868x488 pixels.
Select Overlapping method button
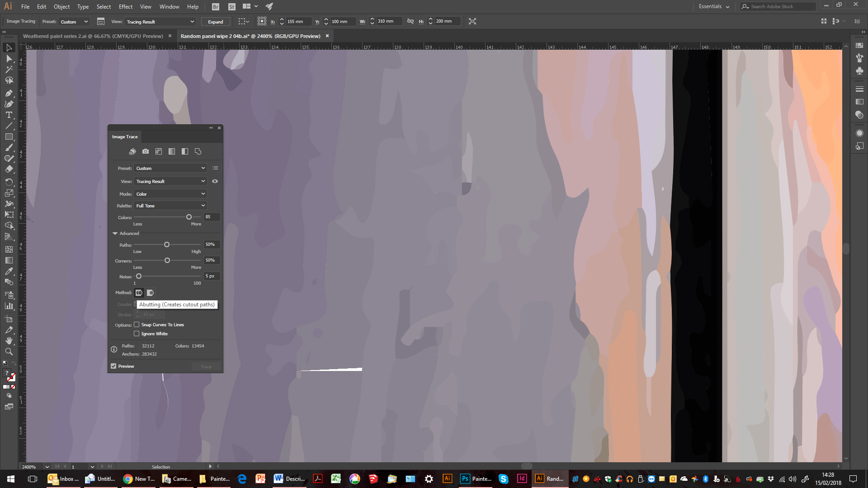coord(151,293)
